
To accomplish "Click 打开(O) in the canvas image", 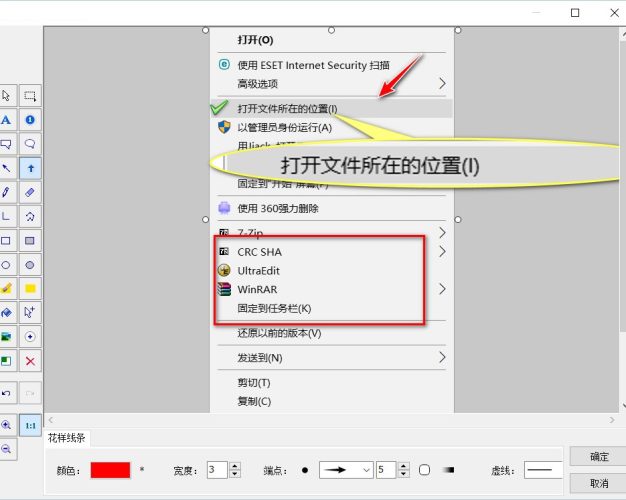I will tap(256, 40).
